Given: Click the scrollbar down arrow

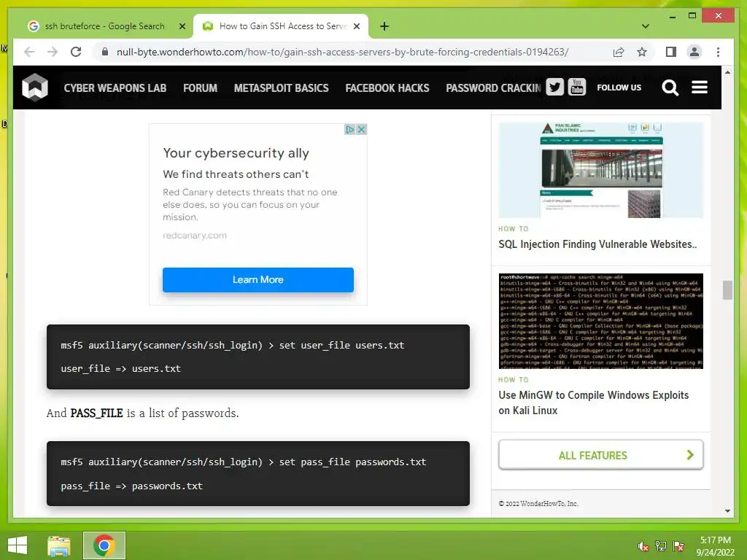Looking at the screenshot, I should pyautogui.click(x=727, y=511).
